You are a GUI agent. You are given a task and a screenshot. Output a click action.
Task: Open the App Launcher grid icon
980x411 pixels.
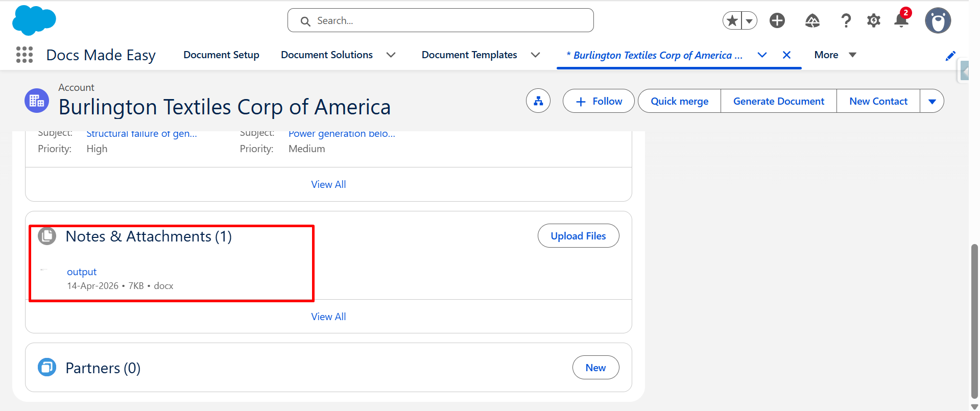[25, 55]
